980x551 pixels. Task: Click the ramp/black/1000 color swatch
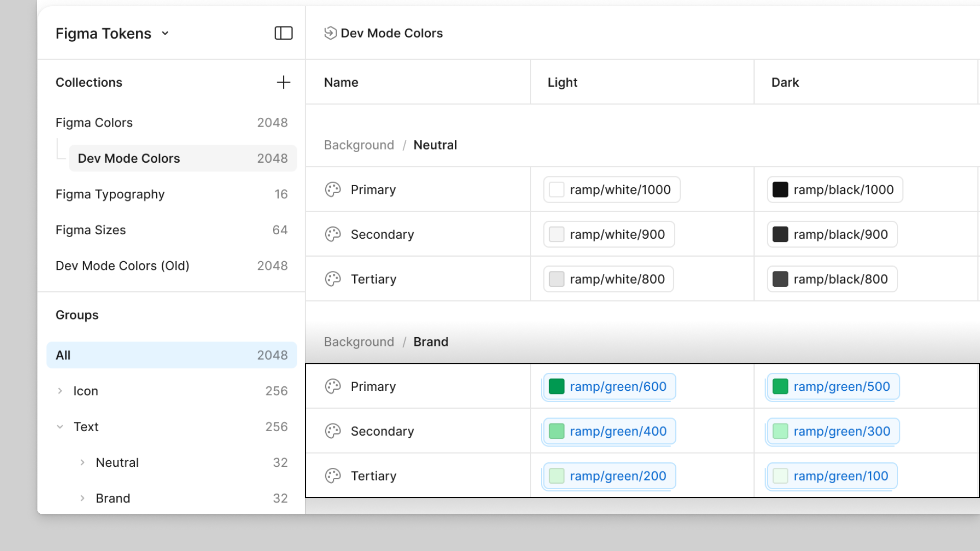click(780, 190)
